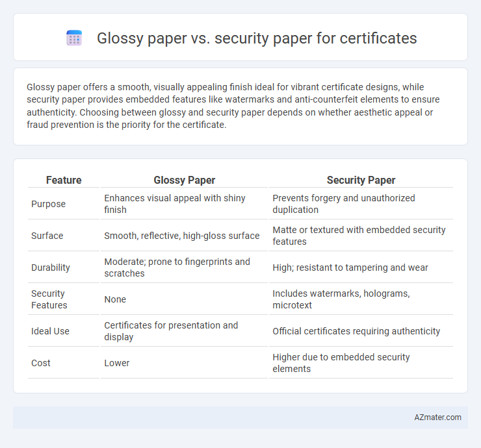The height and width of the screenshot is (448, 481).
Task: Click the 'Surface' row label
Action: click(x=47, y=236)
